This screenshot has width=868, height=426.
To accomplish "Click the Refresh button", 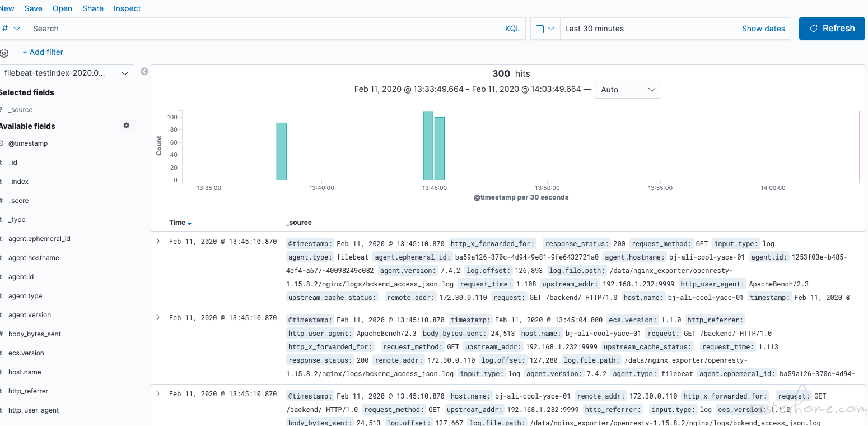I will [x=832, y=29].
